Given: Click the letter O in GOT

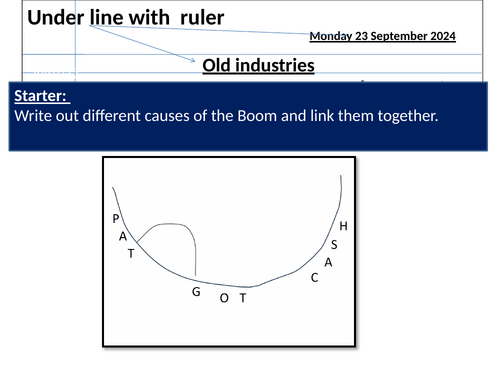Looking at the screenshot, I should click(x=224, y=298).
